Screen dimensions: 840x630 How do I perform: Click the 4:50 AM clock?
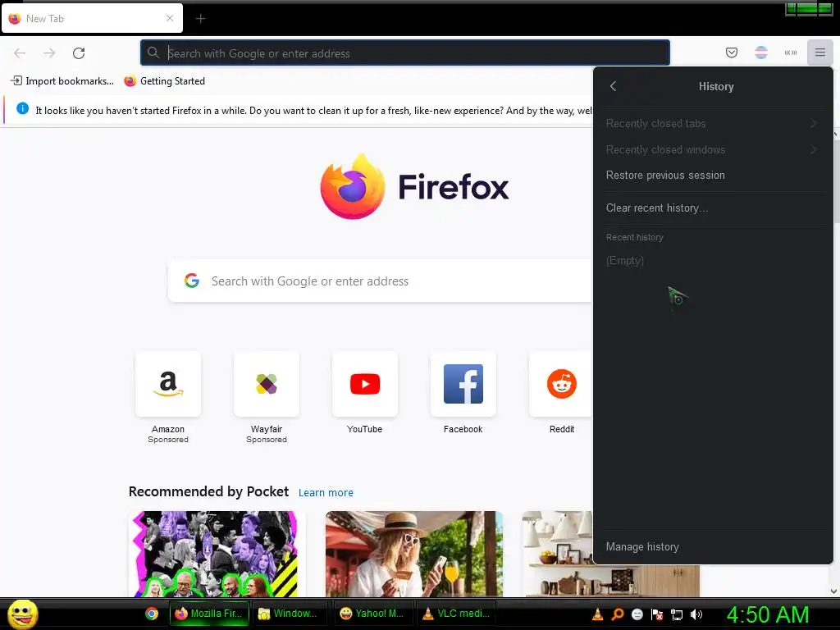[768, 614]
